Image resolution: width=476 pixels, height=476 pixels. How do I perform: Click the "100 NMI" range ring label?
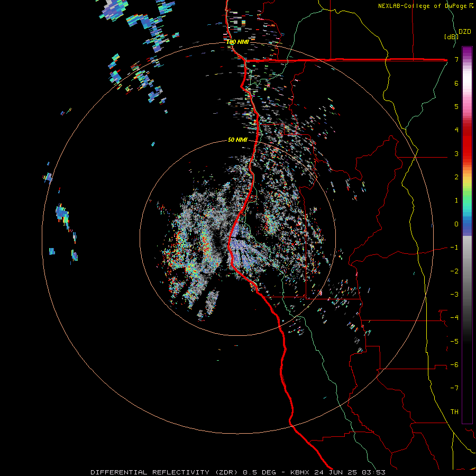(237, 42)
